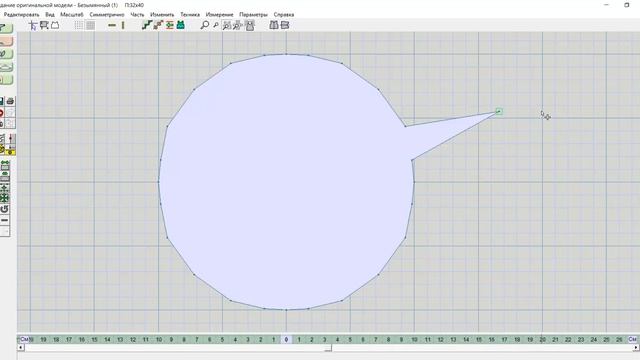
Task: Click the garment outline shape tool
Action: [x=55, y=25]
